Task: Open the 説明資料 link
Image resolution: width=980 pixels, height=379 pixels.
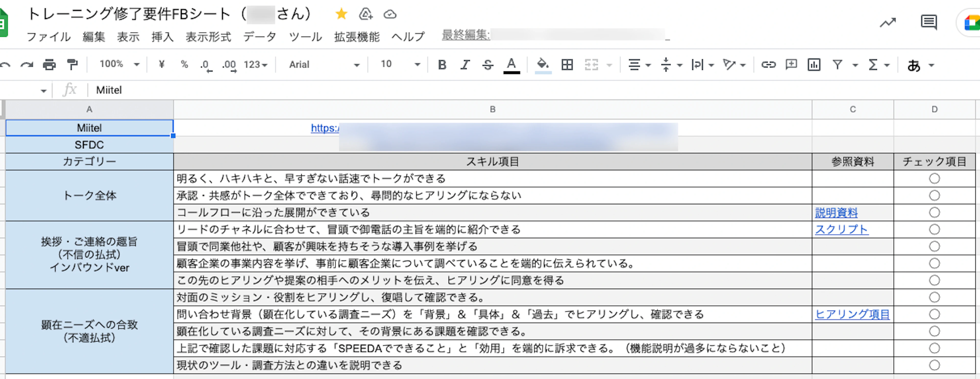Action: coord(836,213)
